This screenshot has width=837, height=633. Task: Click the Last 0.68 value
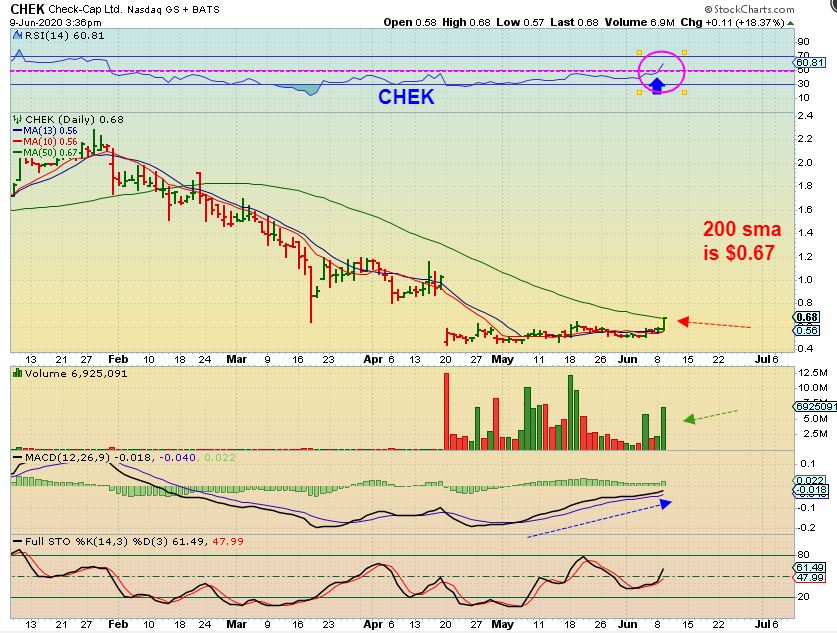[574, 22]
